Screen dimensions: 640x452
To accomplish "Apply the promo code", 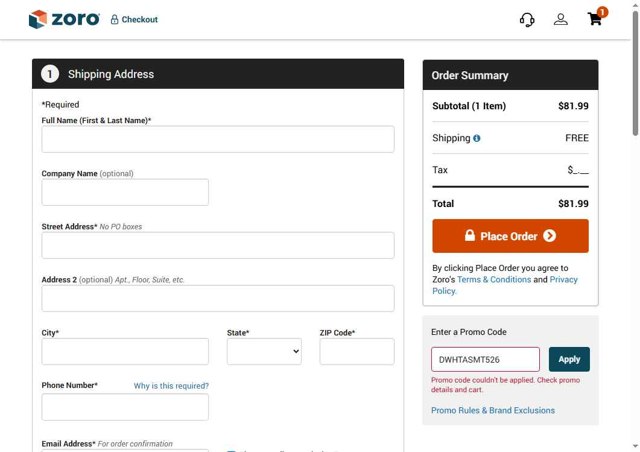I will [569, 359].
